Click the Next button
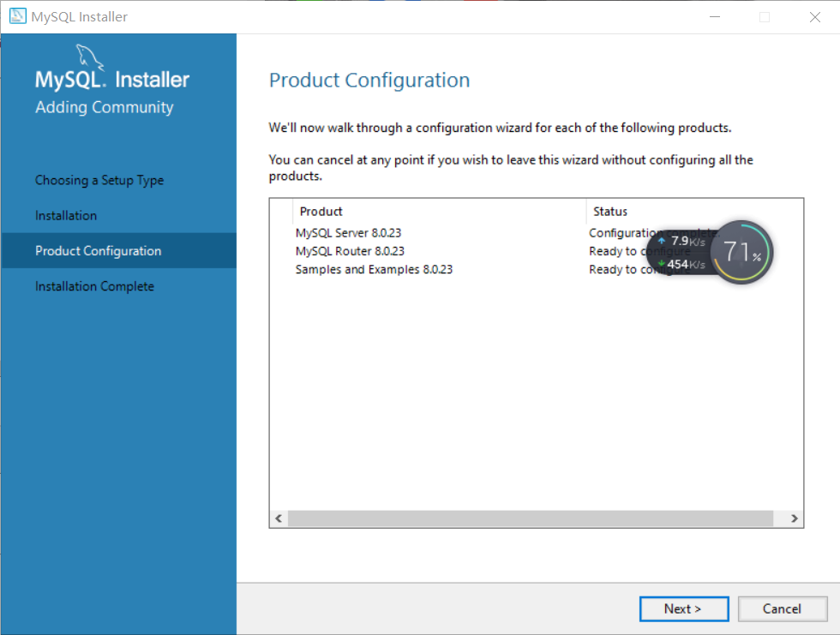 click(683, 608)
